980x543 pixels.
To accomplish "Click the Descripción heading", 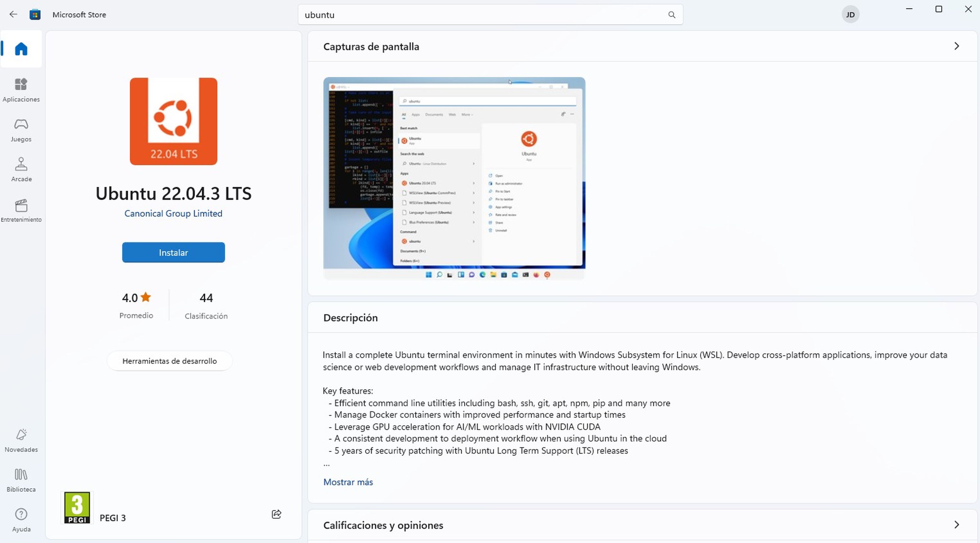I will pyautogui.click(x=350, y=318).
